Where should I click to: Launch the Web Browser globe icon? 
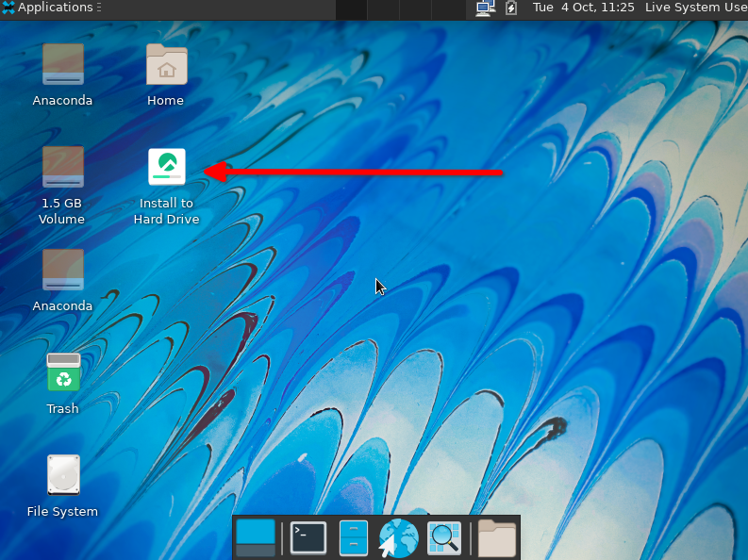tap(398, 538)
